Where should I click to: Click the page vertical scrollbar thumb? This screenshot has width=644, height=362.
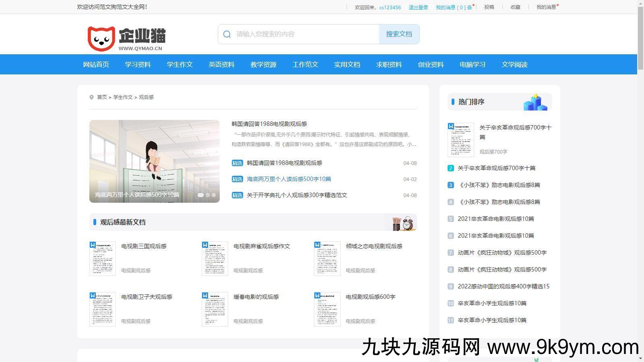[640, 38]
